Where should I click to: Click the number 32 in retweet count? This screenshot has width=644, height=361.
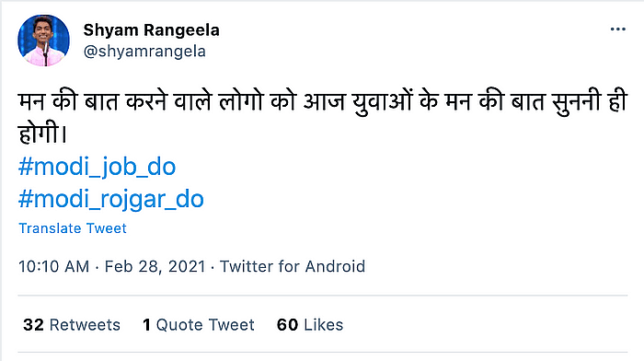[x=33, y=325]
